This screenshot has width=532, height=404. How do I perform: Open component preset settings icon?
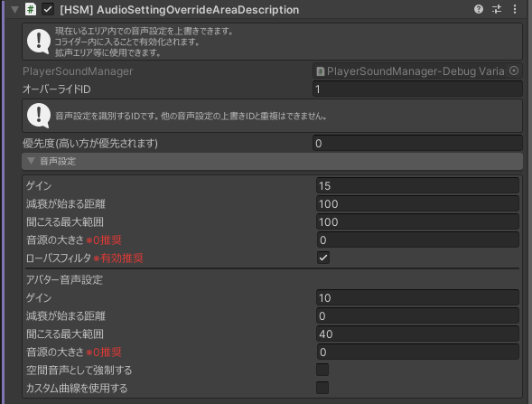click(497, 9)
